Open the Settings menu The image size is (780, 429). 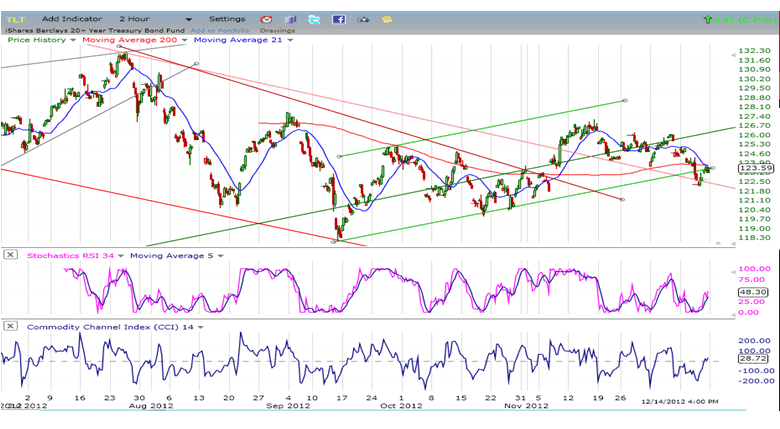click(227, 19)
